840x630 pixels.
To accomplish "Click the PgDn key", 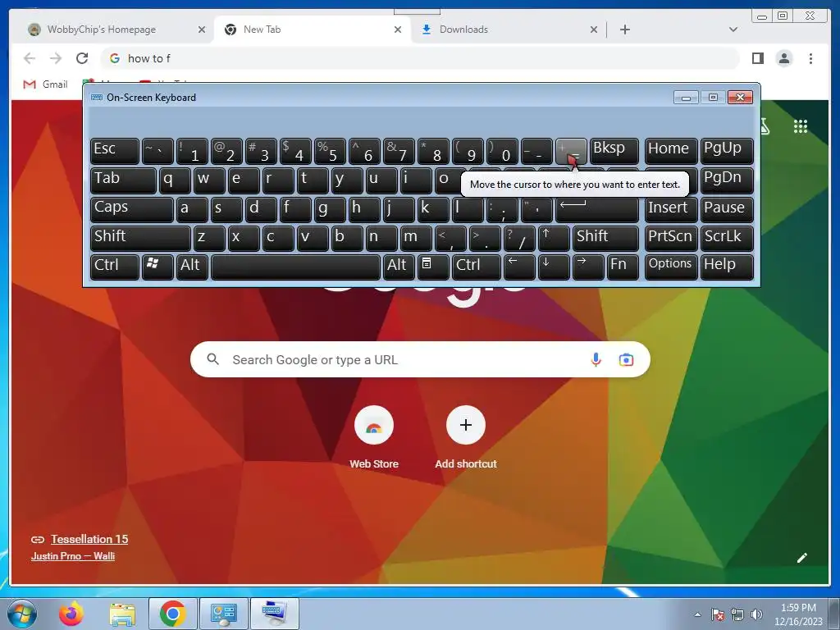I will point(727,180).
